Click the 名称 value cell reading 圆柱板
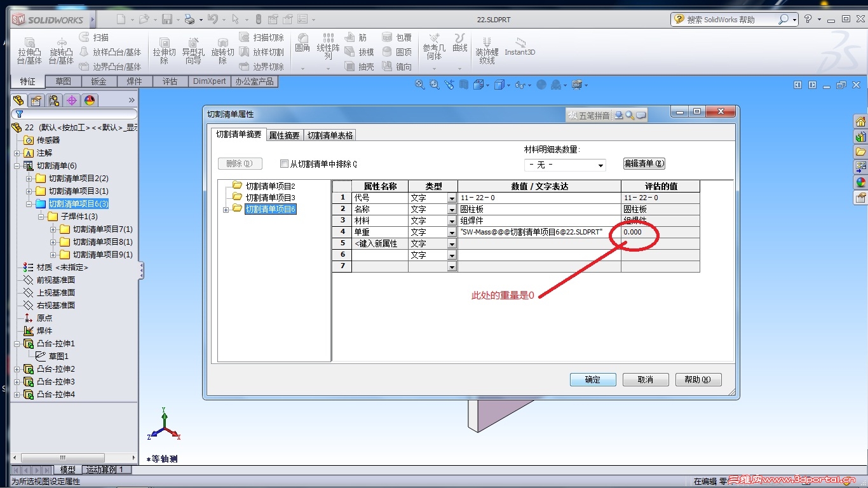The width and height of the screenshot is (868, 488). (x=539, y=210)
